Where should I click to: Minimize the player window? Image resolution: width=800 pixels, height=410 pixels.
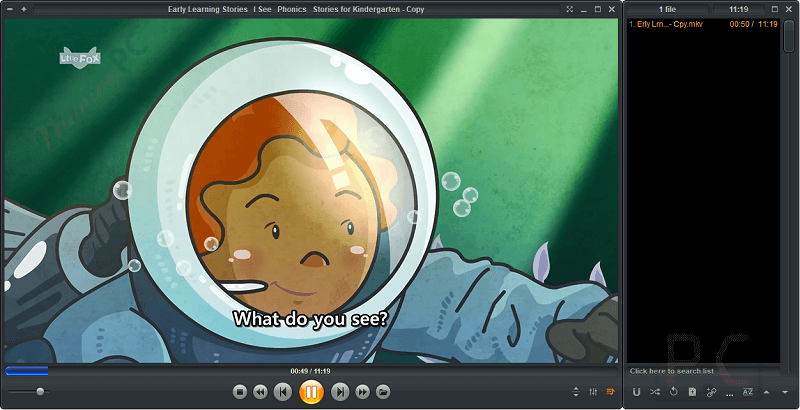[584, 9]
